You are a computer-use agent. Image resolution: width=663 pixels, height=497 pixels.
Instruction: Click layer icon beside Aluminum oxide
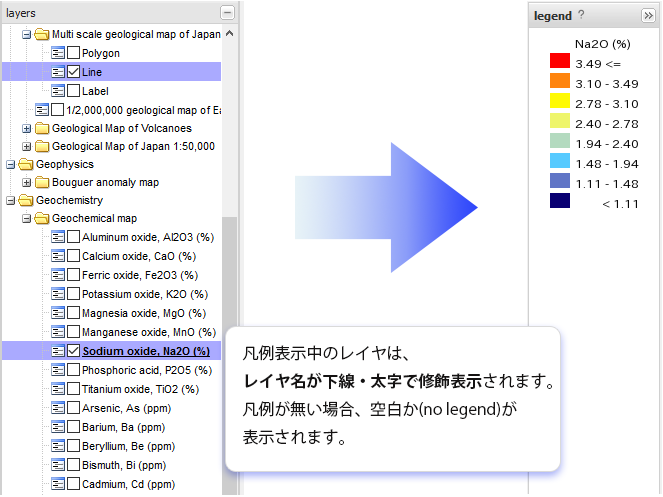click(x=58, y=237)
